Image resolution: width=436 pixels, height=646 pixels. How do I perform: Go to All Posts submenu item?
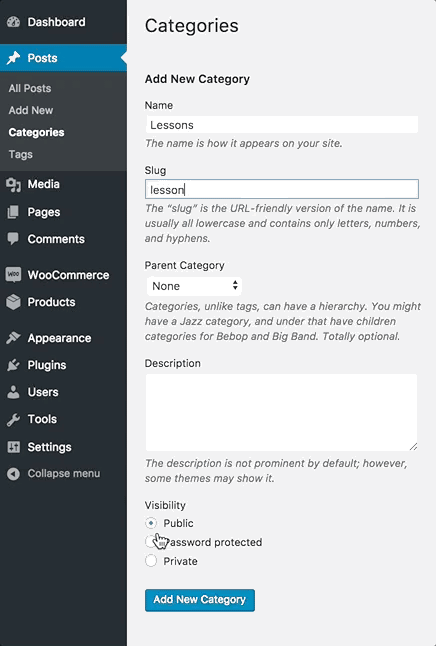[30, 88]
